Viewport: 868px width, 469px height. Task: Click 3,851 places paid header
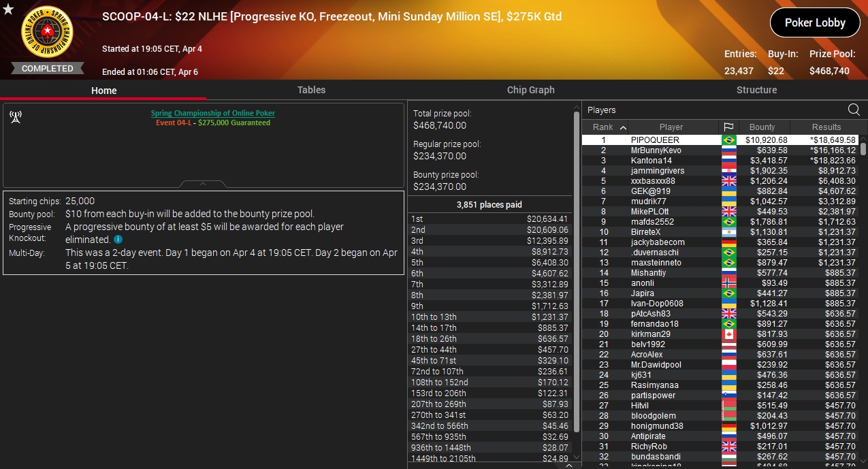point(489,204)
